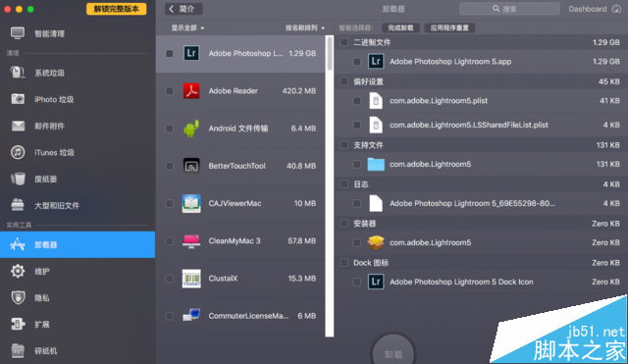Click the BetterTouchTool app icon

pyautogui.click(x=191, y=166)
